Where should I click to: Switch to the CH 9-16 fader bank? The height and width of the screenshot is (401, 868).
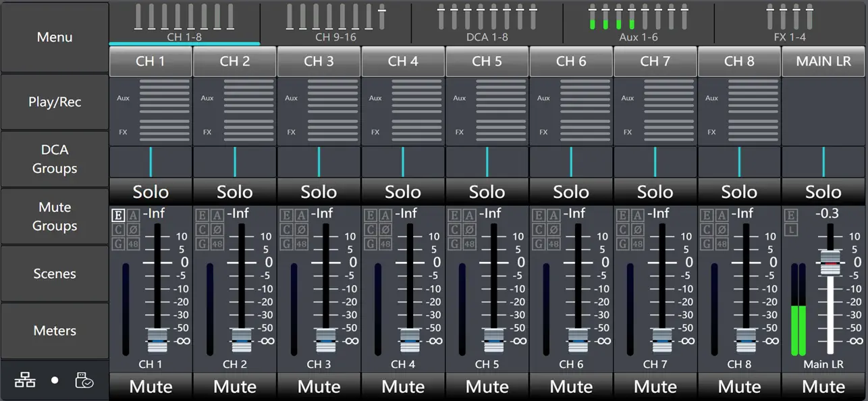(335, 22)
